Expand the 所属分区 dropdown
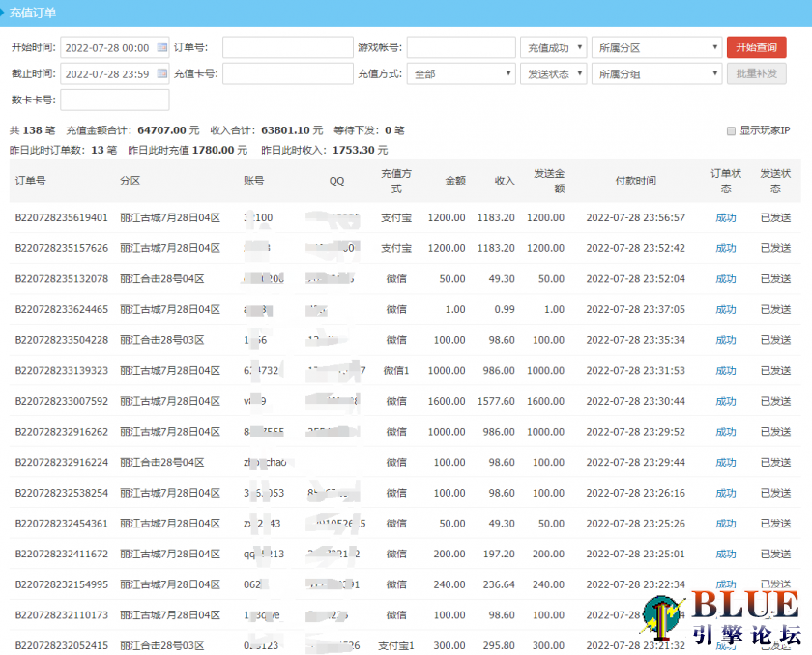 656,46
